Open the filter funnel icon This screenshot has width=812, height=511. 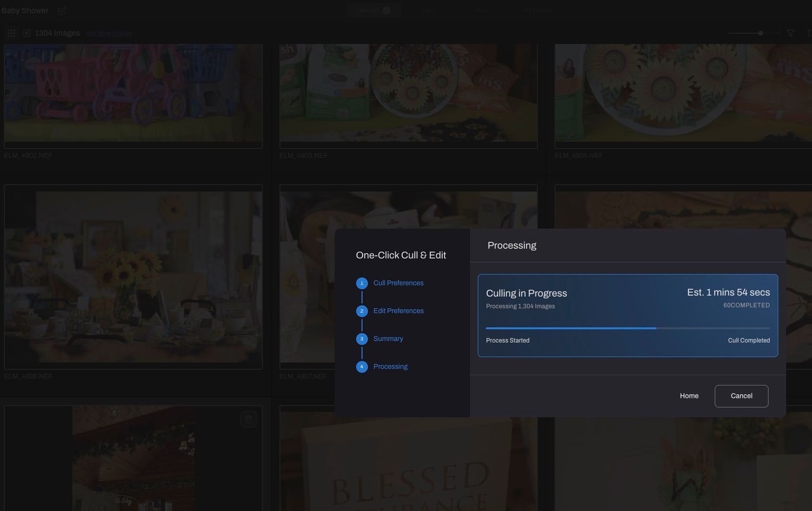(790, 33)
